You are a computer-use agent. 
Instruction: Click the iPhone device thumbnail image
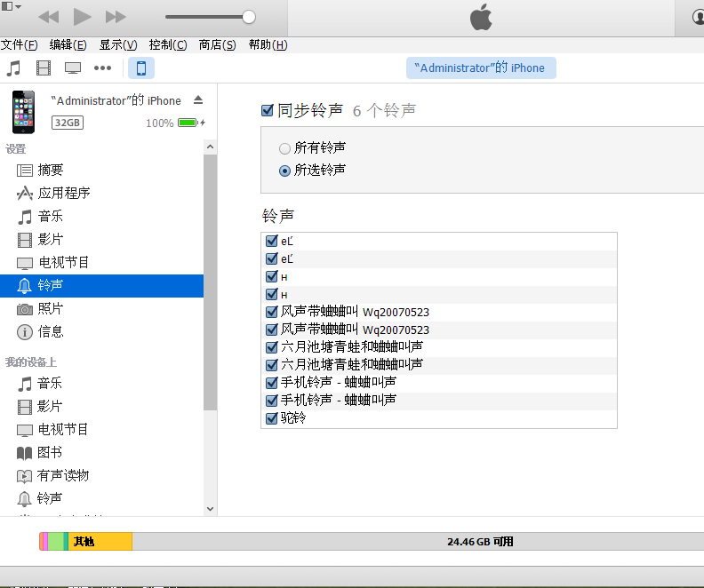coord(23,112)
